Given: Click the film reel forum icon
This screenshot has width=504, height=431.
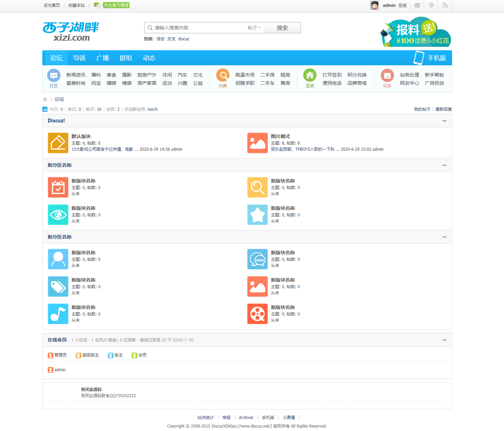Looking at the screenshot, I should coord(257,314).
